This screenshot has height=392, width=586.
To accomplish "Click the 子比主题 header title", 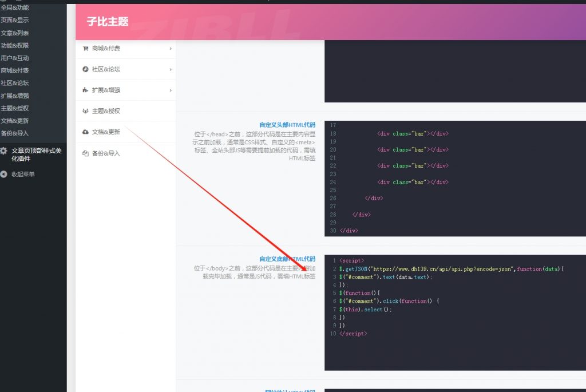I will (x=108, y=21).
